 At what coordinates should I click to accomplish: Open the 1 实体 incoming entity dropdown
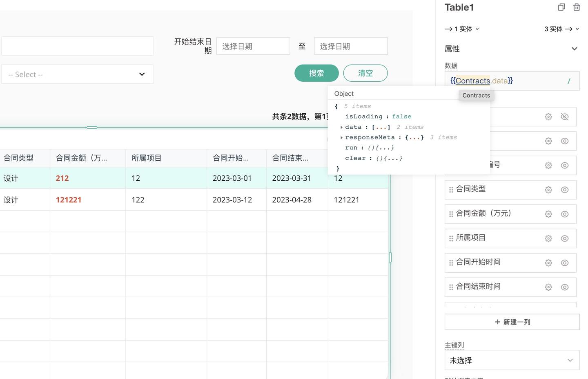[x=461, y=29]
